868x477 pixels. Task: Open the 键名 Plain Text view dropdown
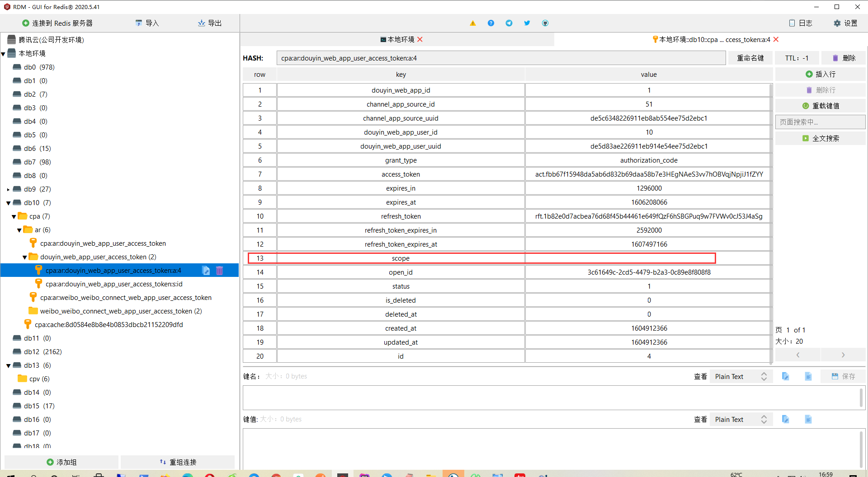[741, 376]
